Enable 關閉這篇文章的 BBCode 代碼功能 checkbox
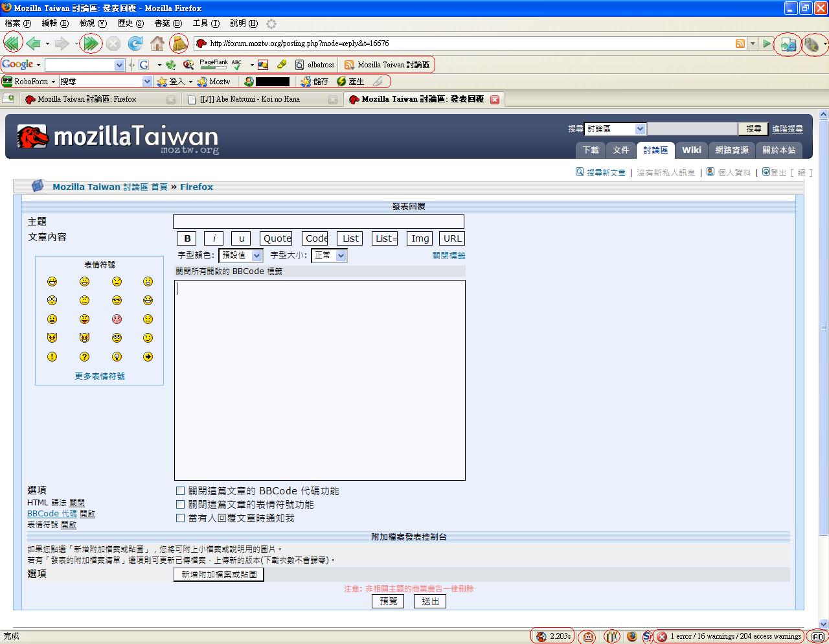The height and width of the screenshot is (644, 829). tap(181, 491)
